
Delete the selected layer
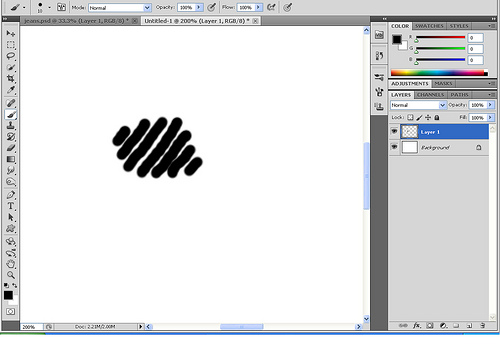point(482,325)
